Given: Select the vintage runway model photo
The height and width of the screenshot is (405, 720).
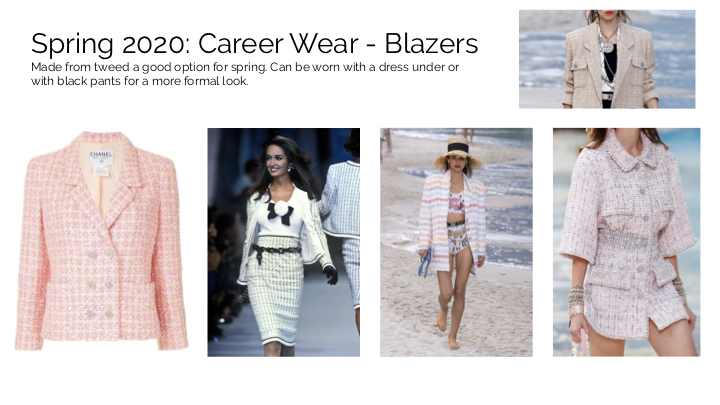Looking at the screenshot, I should point(283,242).
